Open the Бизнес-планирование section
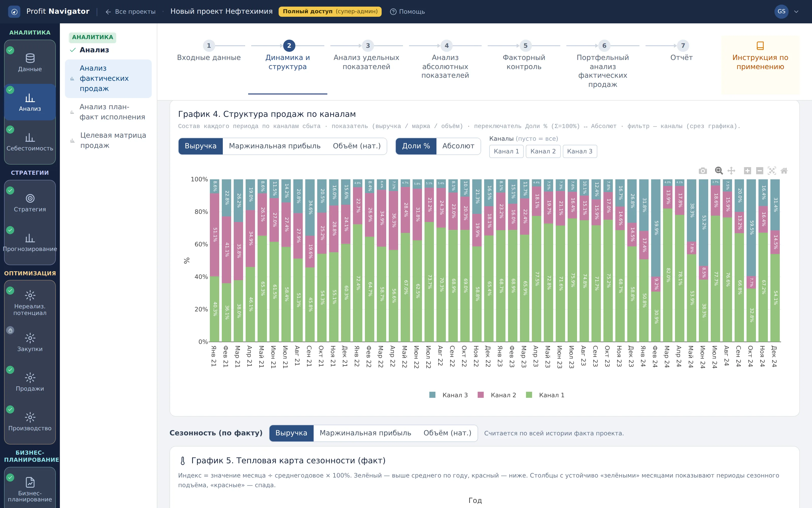Viewport: 812px width, 508px height. (x=30, y=489)
